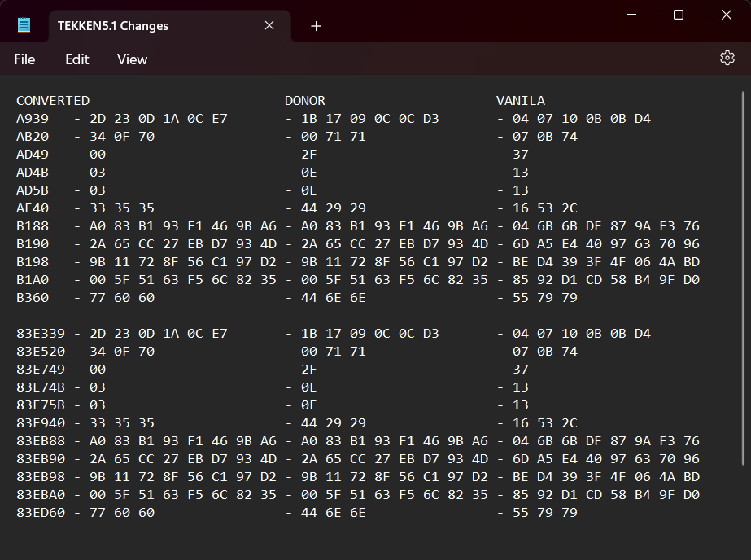The height and width of the screenshot is (560, 751).
Task: Close the Notepad window
Action: (x=726, y=15)
